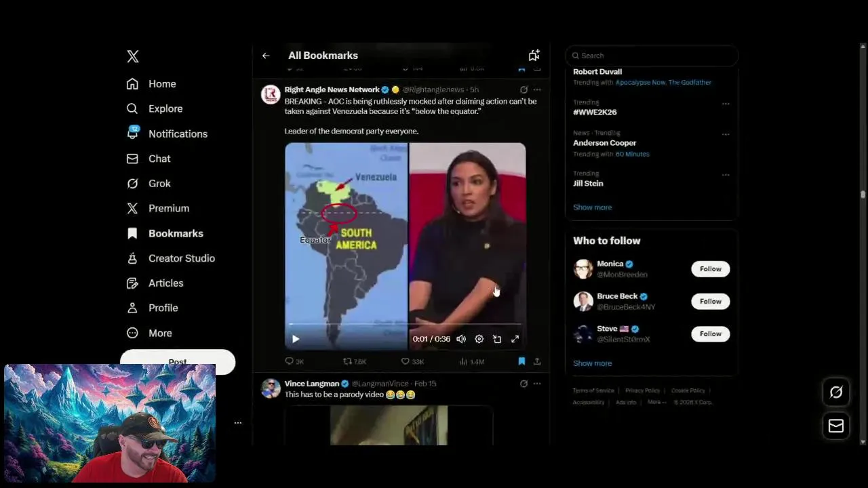The image size is (868, 488).
Task: Click the X logo in the sidebar
Action: coord(133,56)
